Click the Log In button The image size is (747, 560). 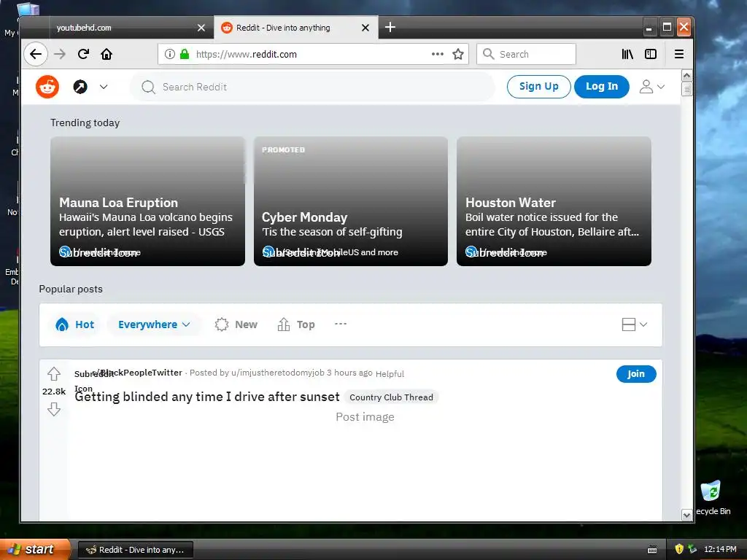tap(602, 87)
